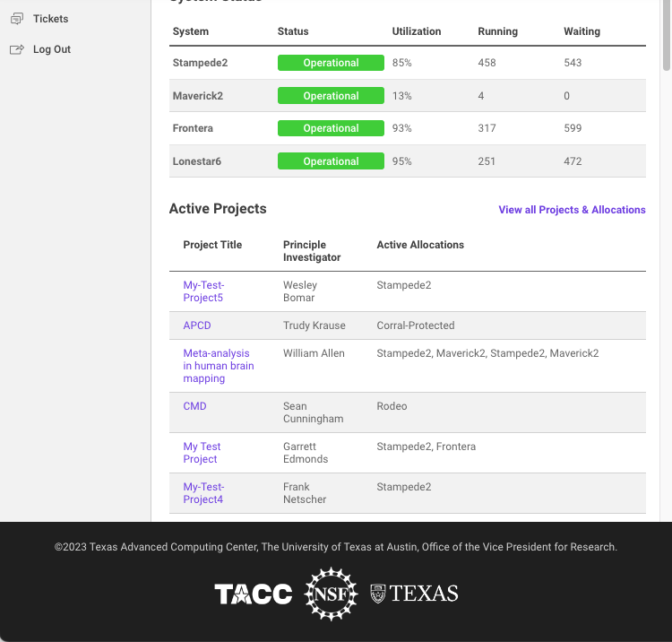Click investigator name Frank Netscher

[305, 493]
